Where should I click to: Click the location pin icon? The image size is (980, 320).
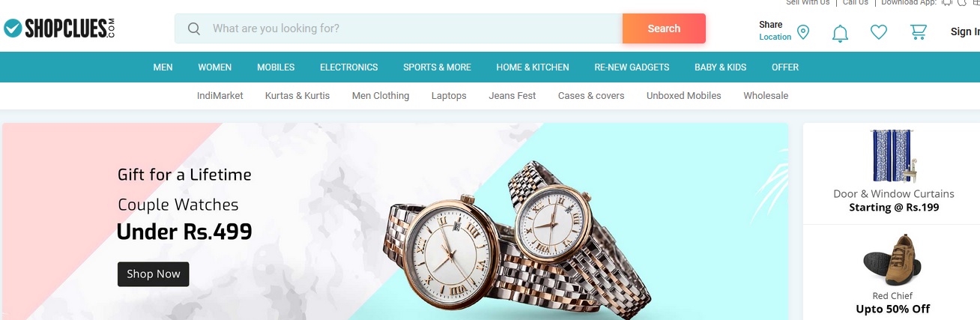[x=803, y=31]
